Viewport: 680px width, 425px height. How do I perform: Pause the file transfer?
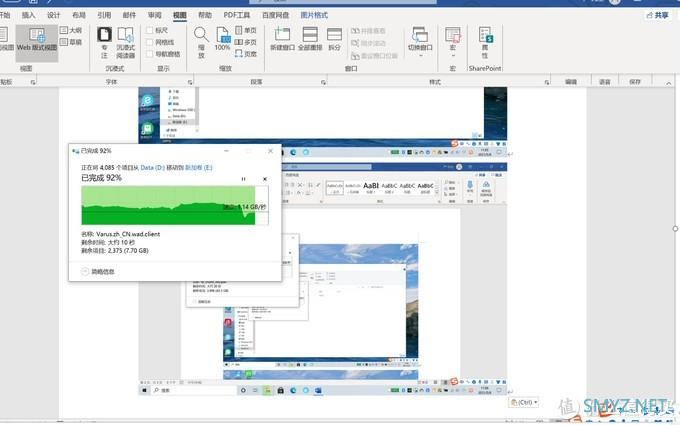(243, 179)
